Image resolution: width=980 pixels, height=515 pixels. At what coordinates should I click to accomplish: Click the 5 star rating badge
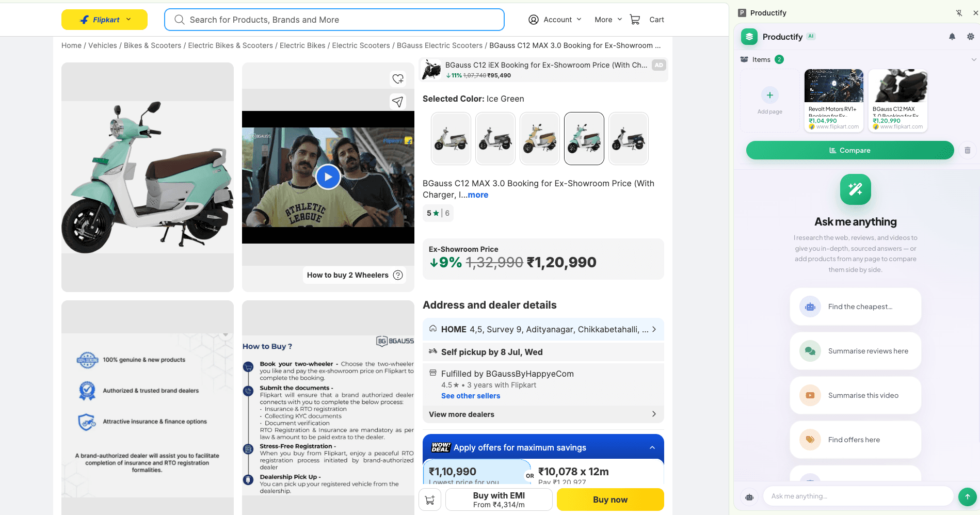pyautogui.click(x=438, y=213)
